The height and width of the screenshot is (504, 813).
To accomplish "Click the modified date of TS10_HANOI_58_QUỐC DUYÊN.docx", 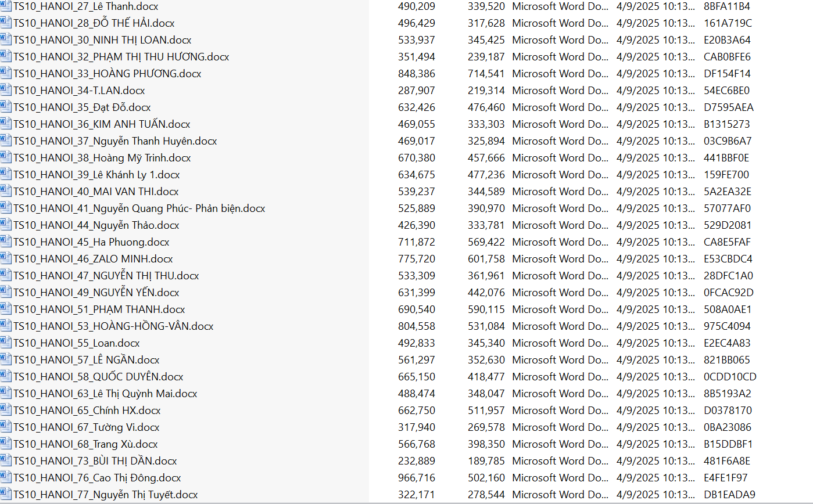I will [x=655, y=377].
